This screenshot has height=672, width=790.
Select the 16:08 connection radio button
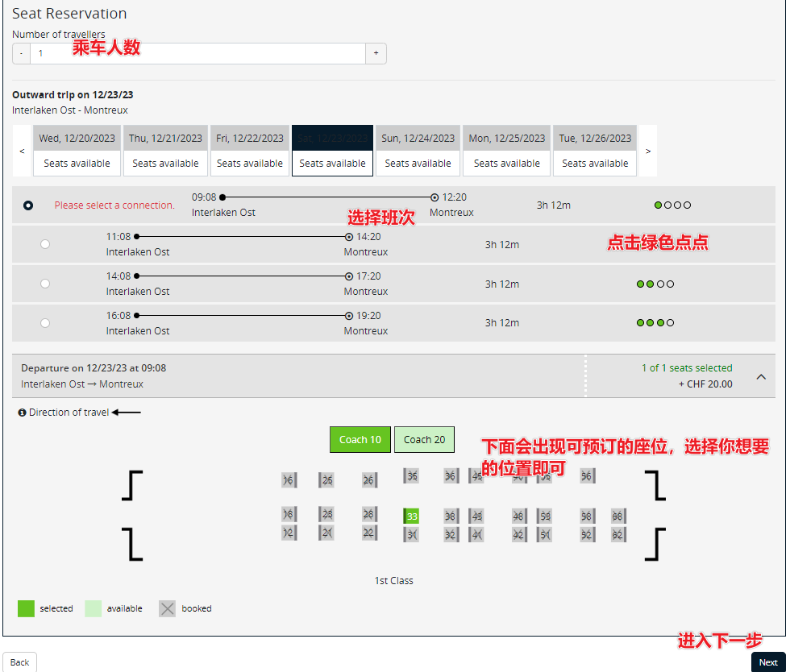coord(45,323)
